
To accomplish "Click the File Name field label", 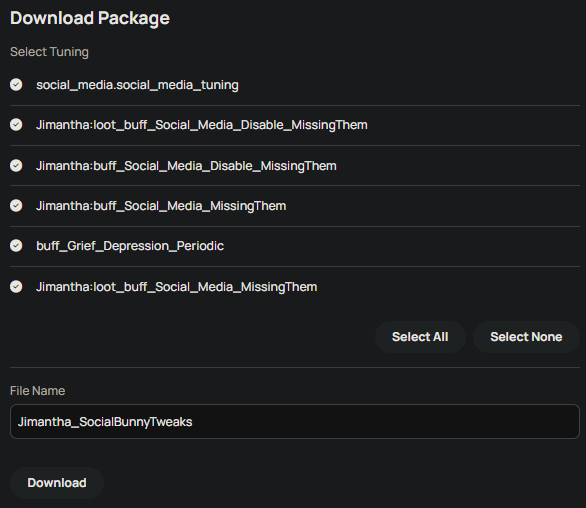I will click(37, 391).
